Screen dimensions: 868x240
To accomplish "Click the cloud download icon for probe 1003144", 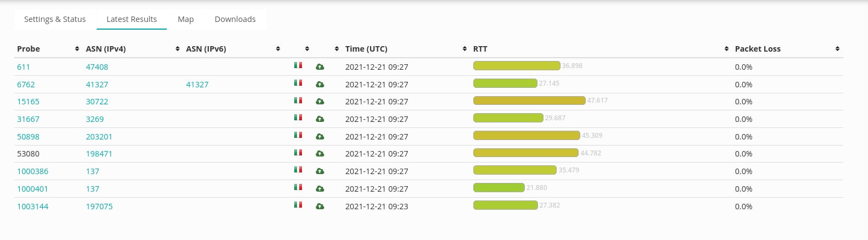I will [x=320, y=206].
